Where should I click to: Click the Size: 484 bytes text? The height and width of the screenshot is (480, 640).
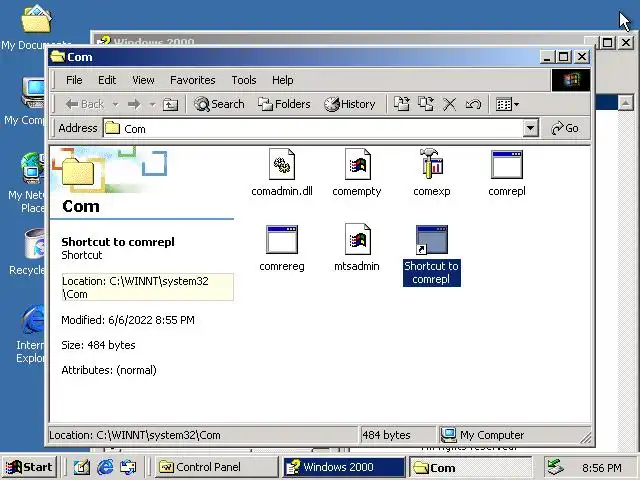(x=98, y=345)
